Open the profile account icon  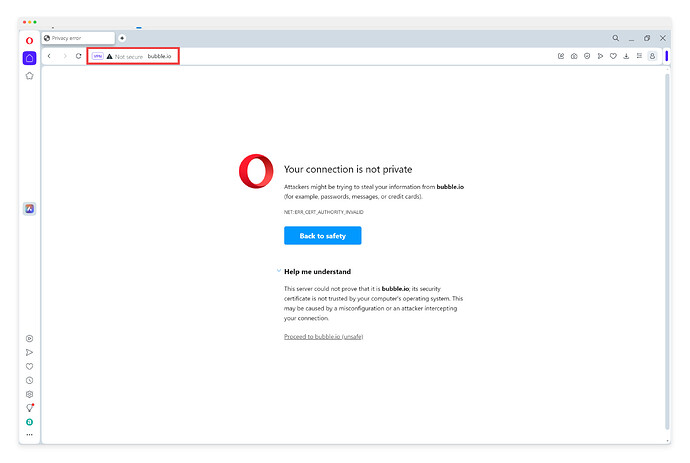click(x=652, y=56)
